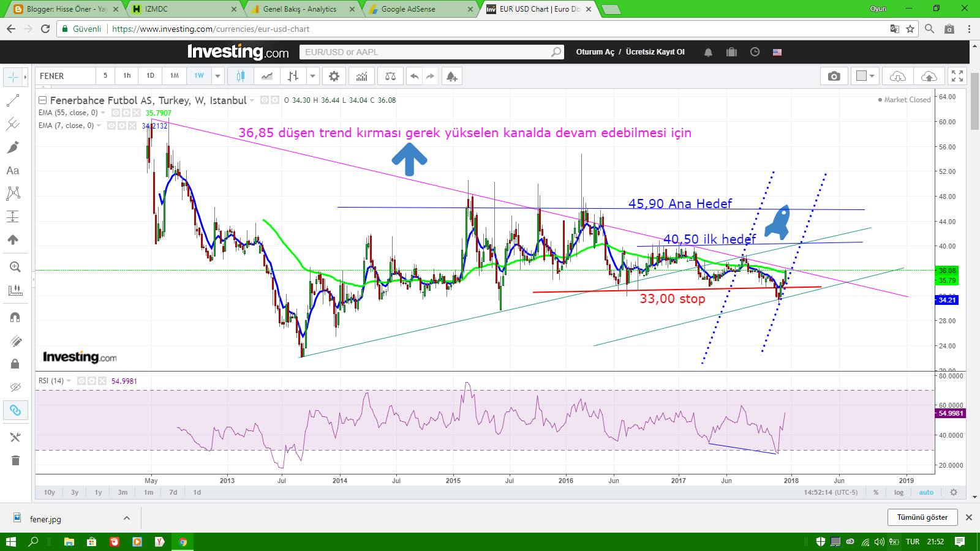The image size is (980, 551).
Task: Click the Oturum Aç link
Action: point(595,52)
